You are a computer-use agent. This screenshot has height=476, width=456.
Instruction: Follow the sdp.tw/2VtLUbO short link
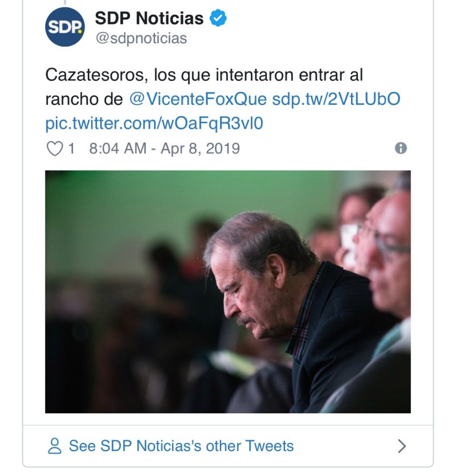(x=336, y=99)
